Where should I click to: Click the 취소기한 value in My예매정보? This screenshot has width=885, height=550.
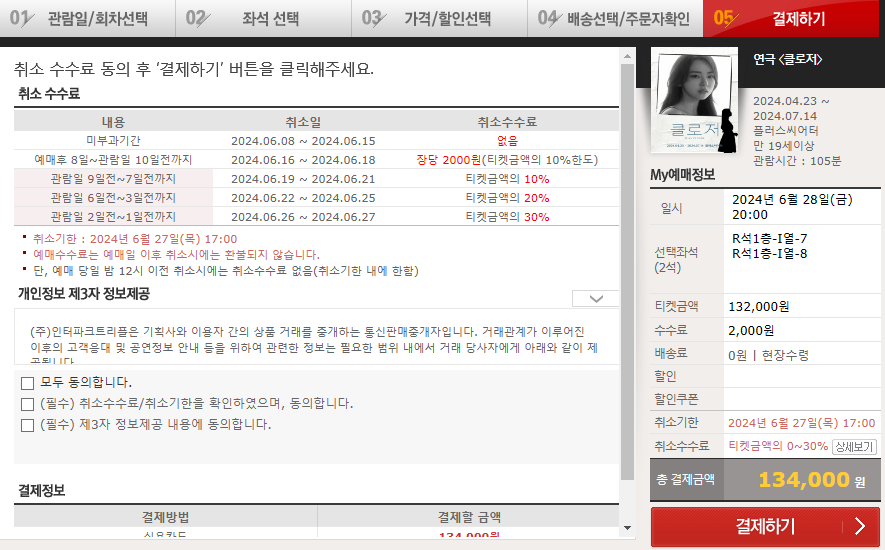point(801,423)
